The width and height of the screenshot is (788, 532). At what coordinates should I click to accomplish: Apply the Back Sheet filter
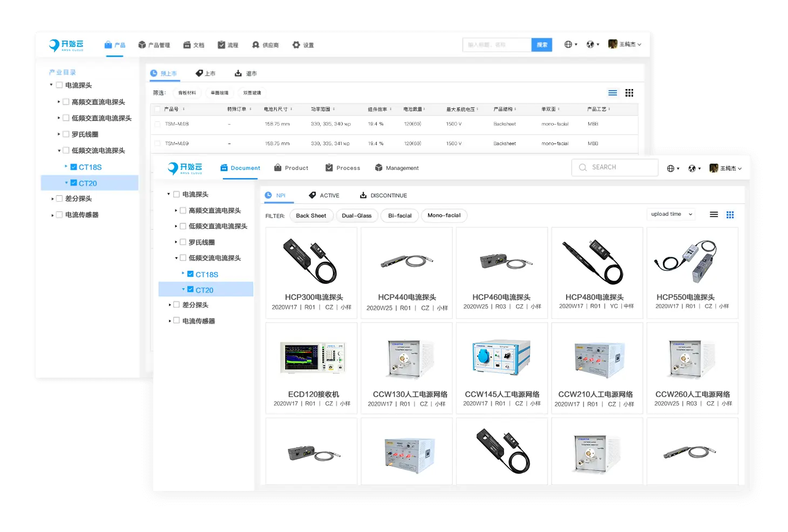(x=311, y=216)
